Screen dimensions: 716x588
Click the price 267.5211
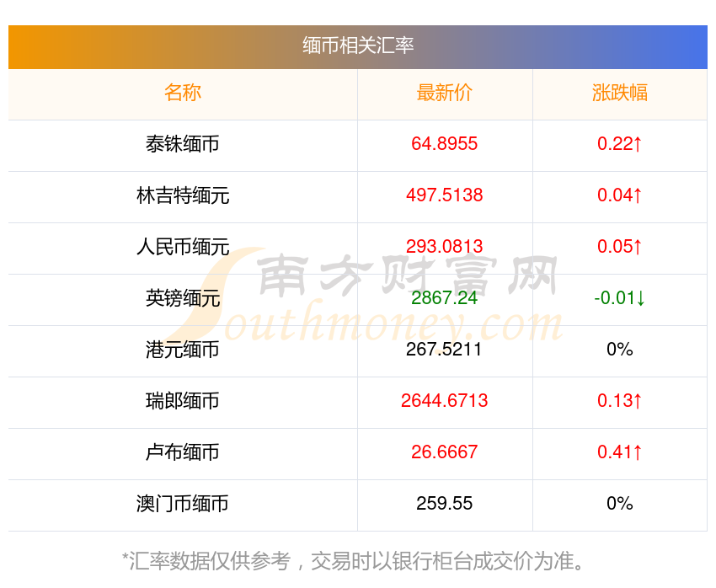(x=444, y=350)
